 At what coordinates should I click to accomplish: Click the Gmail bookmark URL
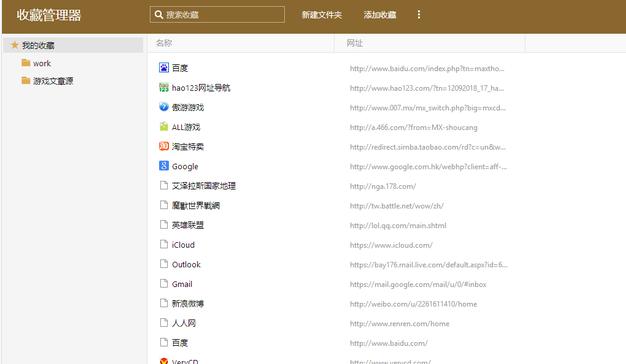[418, 284]
